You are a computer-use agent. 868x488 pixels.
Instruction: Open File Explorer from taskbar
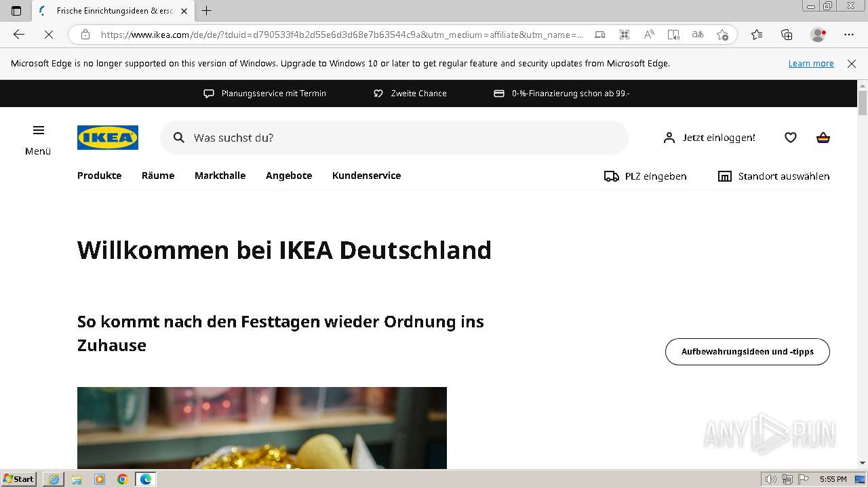[x=77, y=479]
